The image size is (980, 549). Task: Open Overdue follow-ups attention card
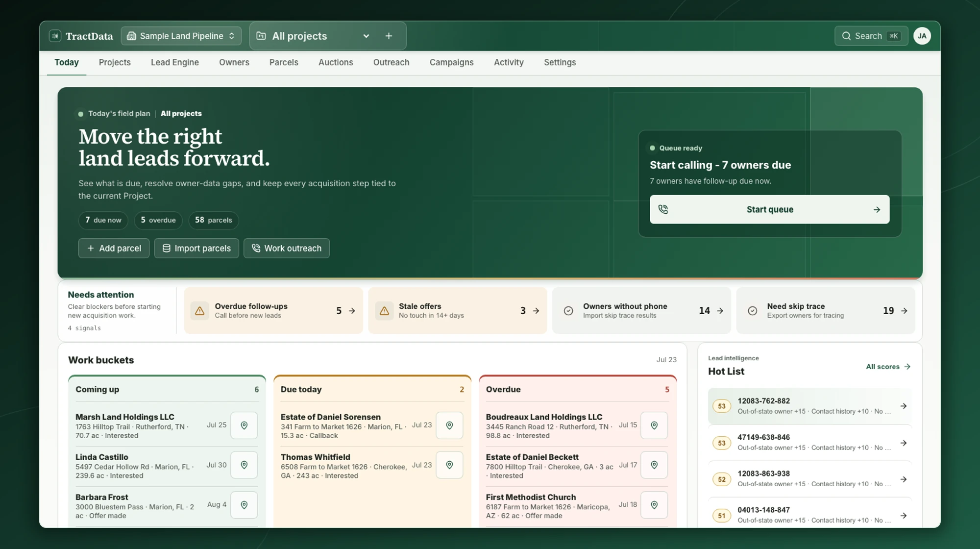point(273,311)
